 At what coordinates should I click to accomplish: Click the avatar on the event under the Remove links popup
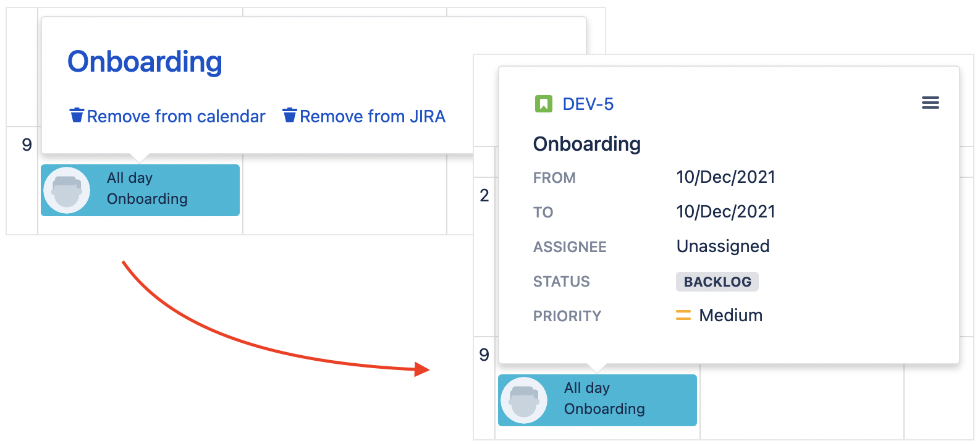tap(67, 190)
